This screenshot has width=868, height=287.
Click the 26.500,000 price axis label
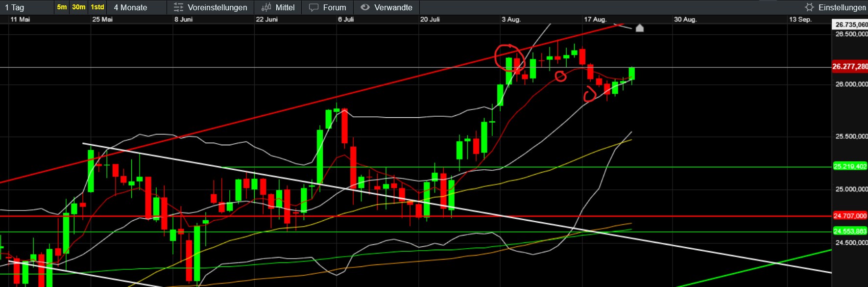pos(851,34)
